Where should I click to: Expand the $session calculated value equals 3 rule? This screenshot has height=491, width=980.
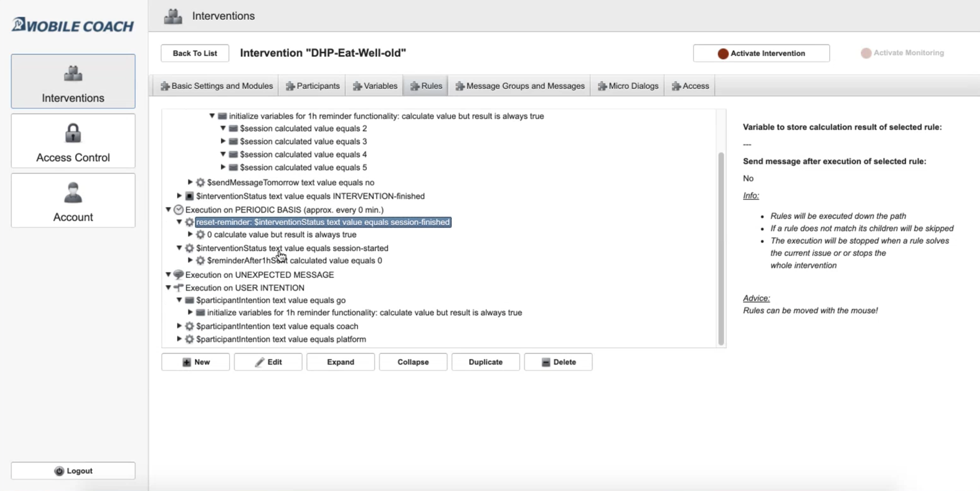click(223, 141)
